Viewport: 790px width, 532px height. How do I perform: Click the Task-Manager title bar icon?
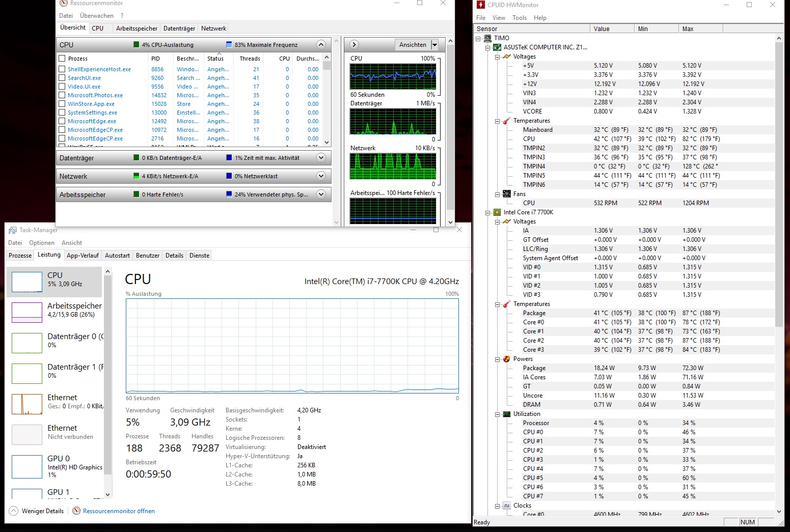13,230
